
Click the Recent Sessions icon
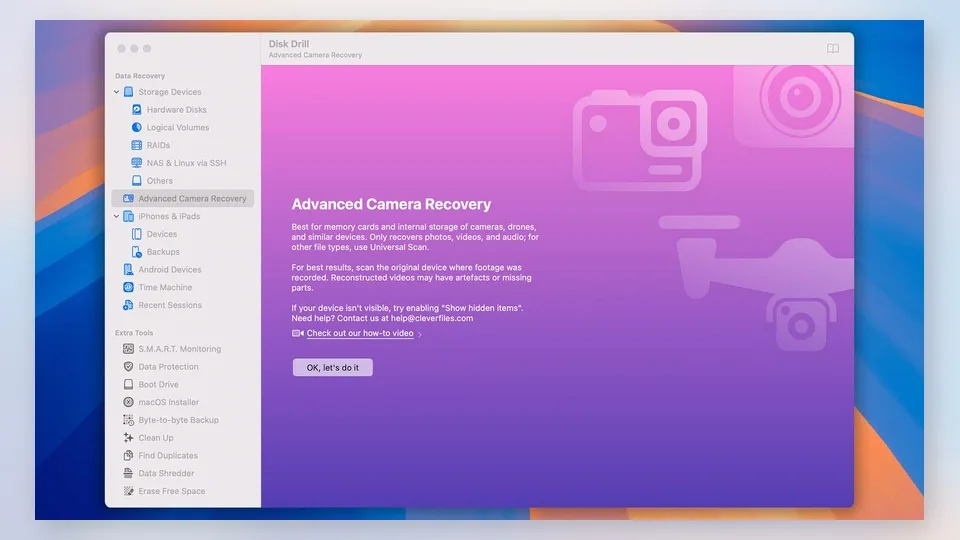129,305
